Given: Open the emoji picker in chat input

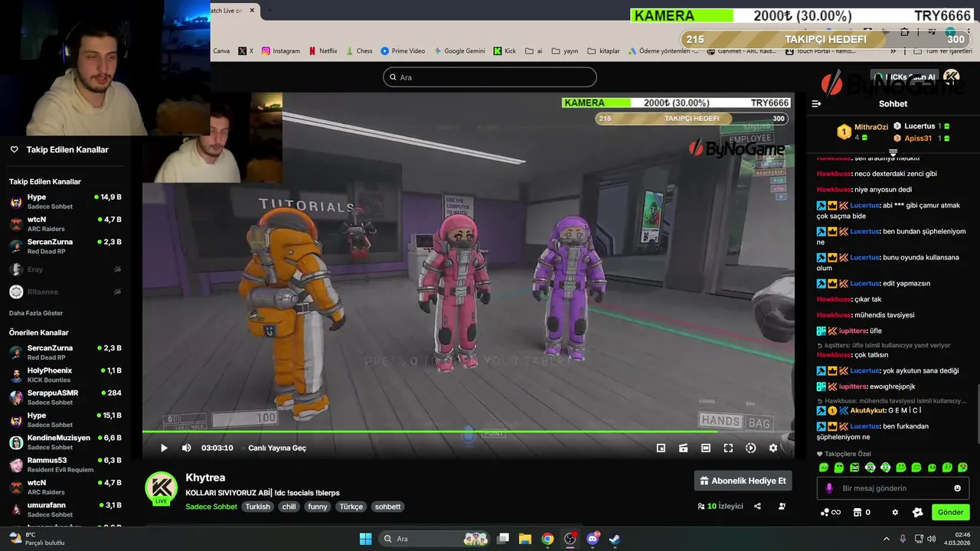Looking at the screenshot, I should (x=957, y=488).
